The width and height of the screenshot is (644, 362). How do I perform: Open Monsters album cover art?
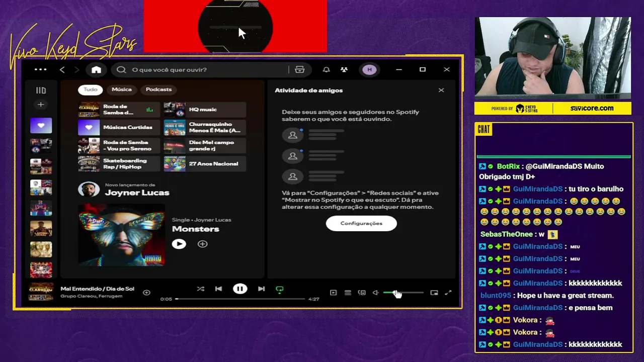(121, 234)
